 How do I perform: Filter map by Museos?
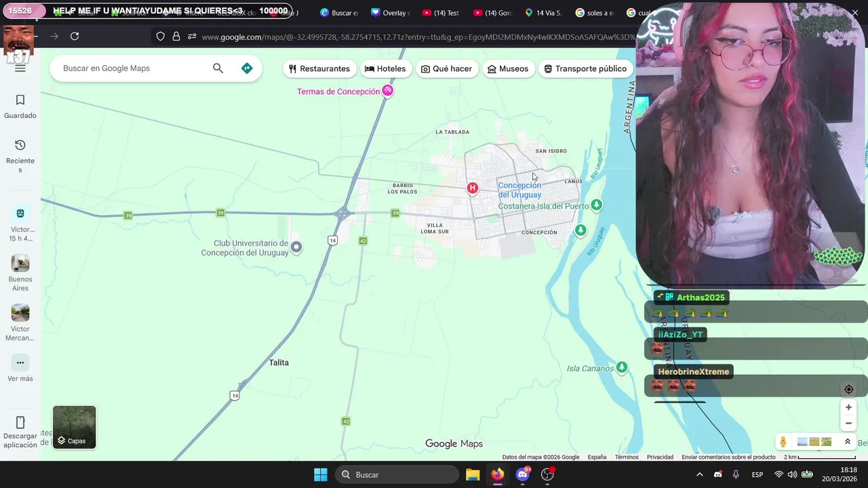click(508, 68)
